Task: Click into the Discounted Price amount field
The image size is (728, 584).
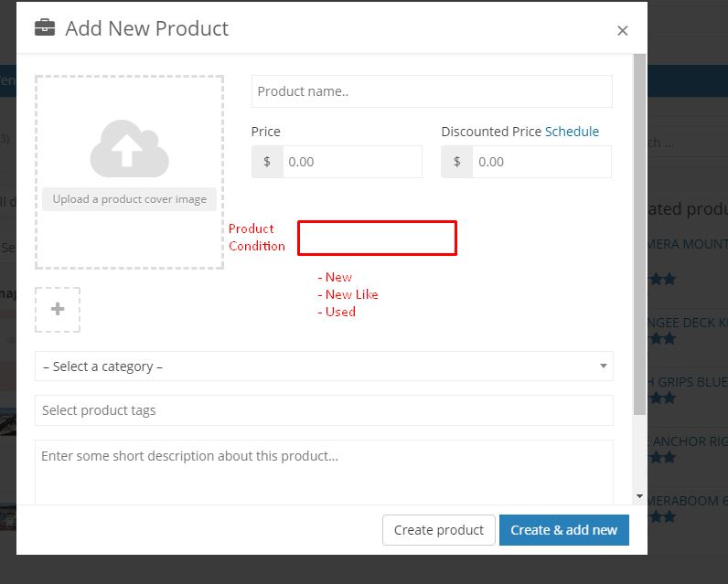Action: pos(541,162)
